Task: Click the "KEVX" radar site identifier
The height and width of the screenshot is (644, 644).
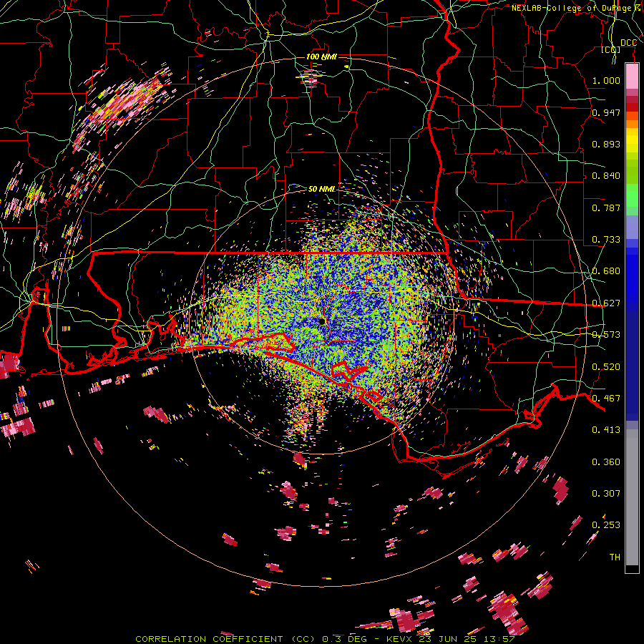Action: point(399,639)
